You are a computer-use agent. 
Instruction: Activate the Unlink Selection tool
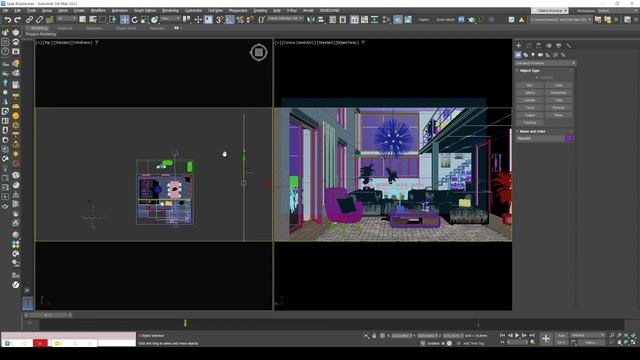39,19
